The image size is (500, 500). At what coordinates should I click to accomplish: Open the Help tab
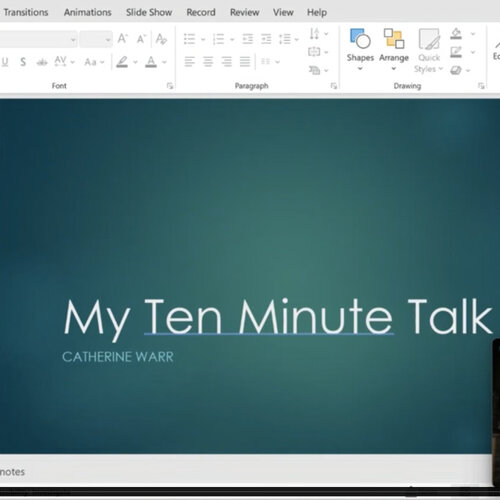317,12
